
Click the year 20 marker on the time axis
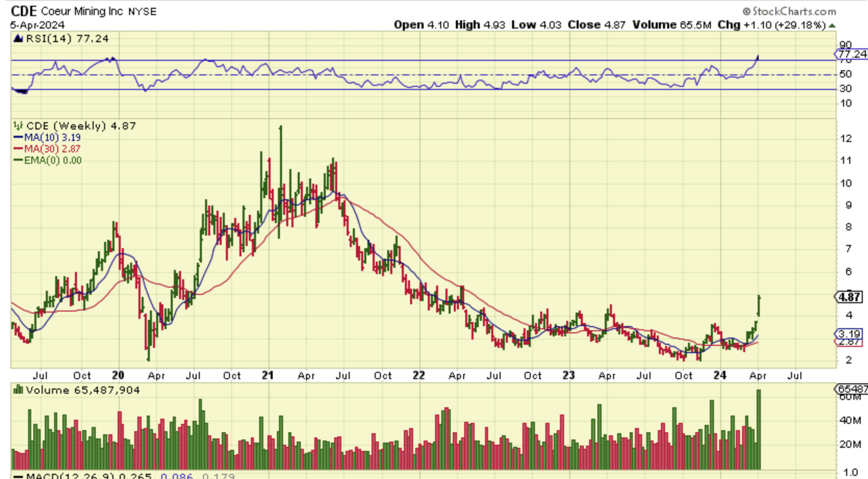pos(118,375)
